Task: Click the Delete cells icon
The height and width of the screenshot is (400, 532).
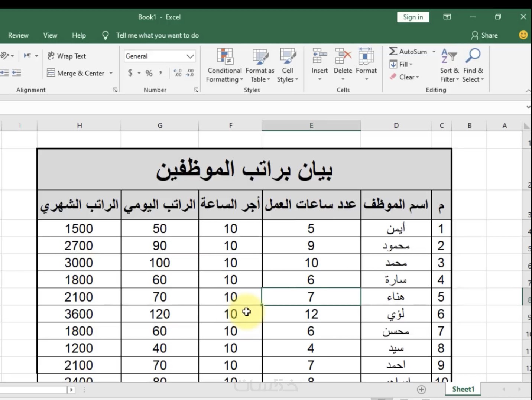Action: coord(343,56)
